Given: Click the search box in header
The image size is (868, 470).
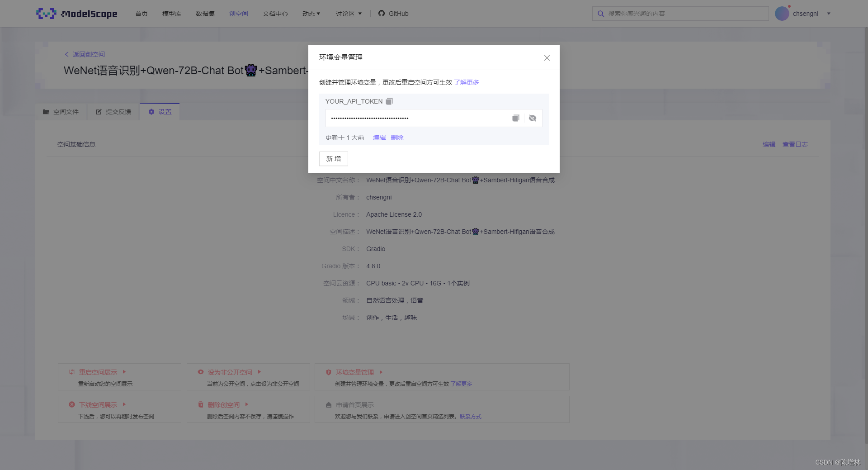Looking at the screenshot, I should 680,14.
